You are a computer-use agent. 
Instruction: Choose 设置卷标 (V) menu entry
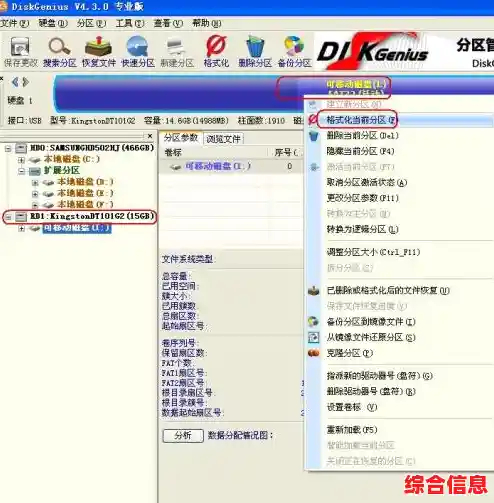[352, 407]
